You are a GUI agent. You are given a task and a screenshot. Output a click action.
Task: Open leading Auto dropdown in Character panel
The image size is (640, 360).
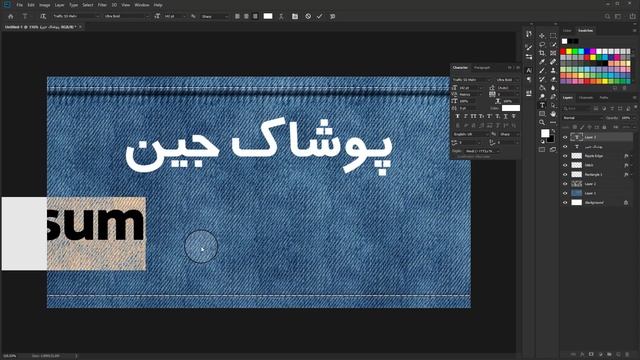pos(508,88)
